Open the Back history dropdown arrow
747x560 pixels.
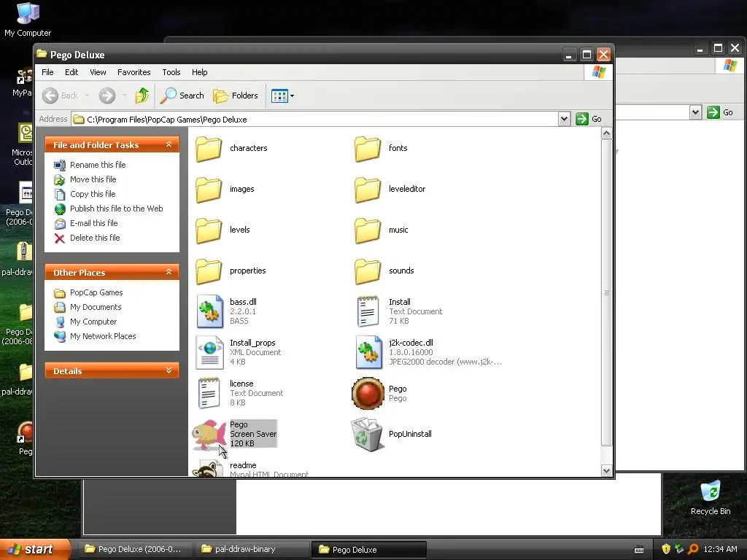pyautogui.click(x=88, y=96)
